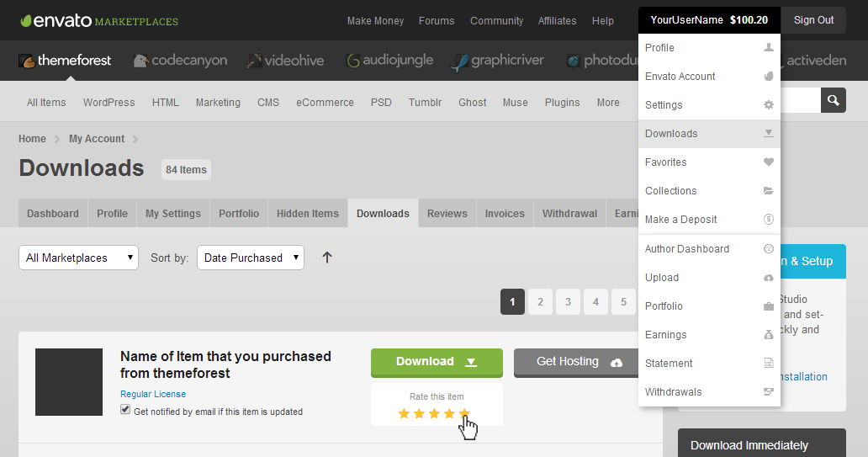Image resolution: width=868 pixels, height=457 pixels.
Task: Click the purchased item name title
Action: [225, 364]
